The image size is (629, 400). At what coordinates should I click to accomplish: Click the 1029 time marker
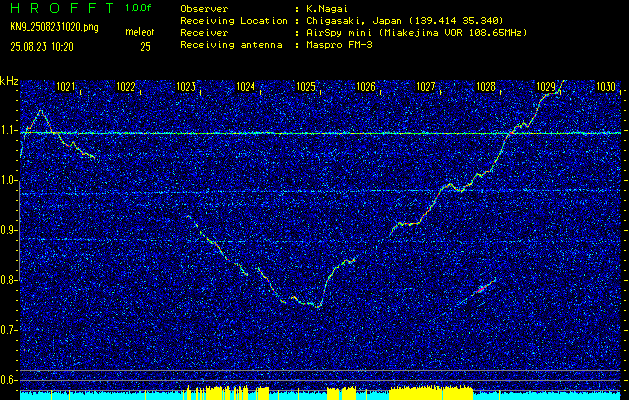546,87
